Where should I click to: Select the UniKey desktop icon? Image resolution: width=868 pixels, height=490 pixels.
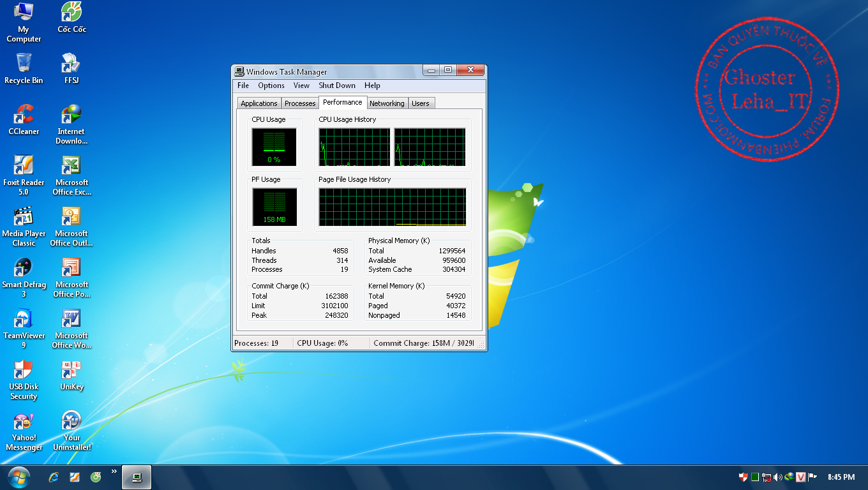pyautogui.click(x=71, y=371)
